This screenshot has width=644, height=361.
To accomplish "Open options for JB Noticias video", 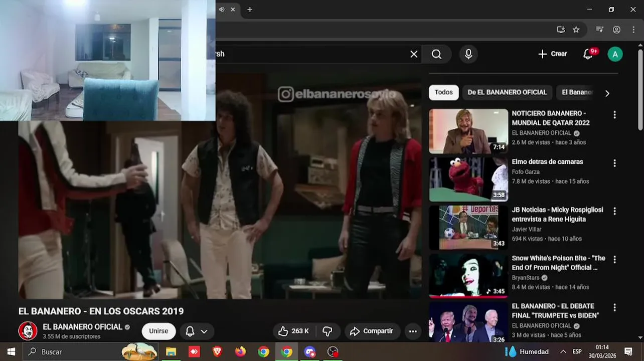I will pos(614,211).
